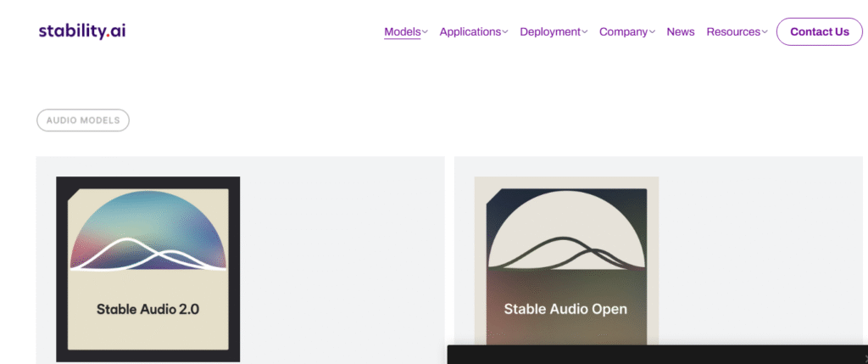The image size is (868, 364).
Task: Click the 'Stable Audio 2.0' title text
Action: [147, 309]
